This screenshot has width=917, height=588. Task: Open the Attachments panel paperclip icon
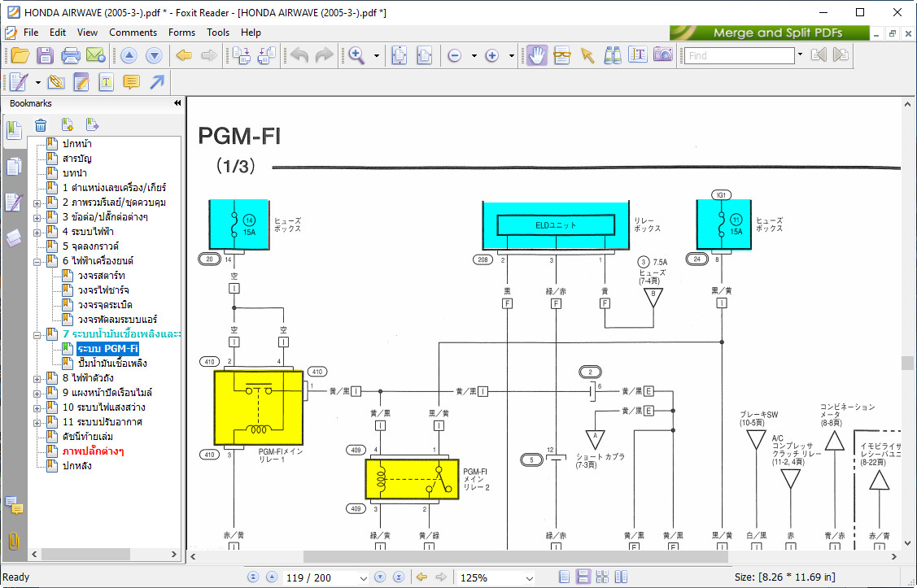[x=14, y=541]
